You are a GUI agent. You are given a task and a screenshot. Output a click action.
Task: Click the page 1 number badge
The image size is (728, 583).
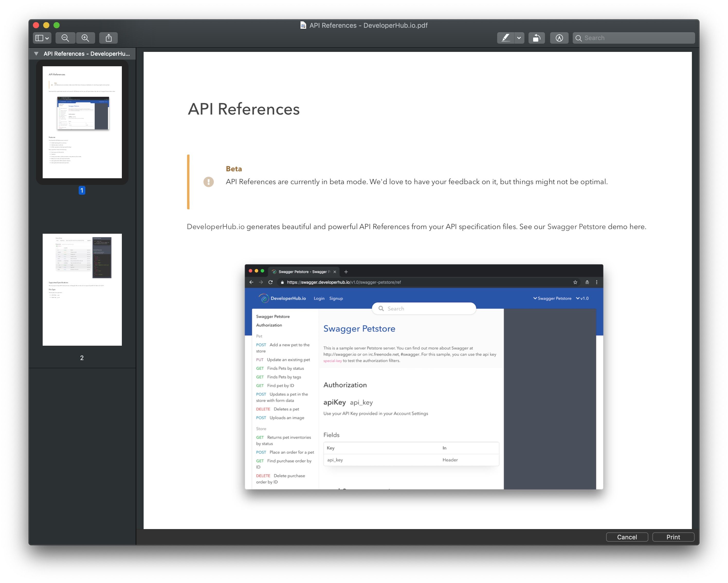[82, 190]
